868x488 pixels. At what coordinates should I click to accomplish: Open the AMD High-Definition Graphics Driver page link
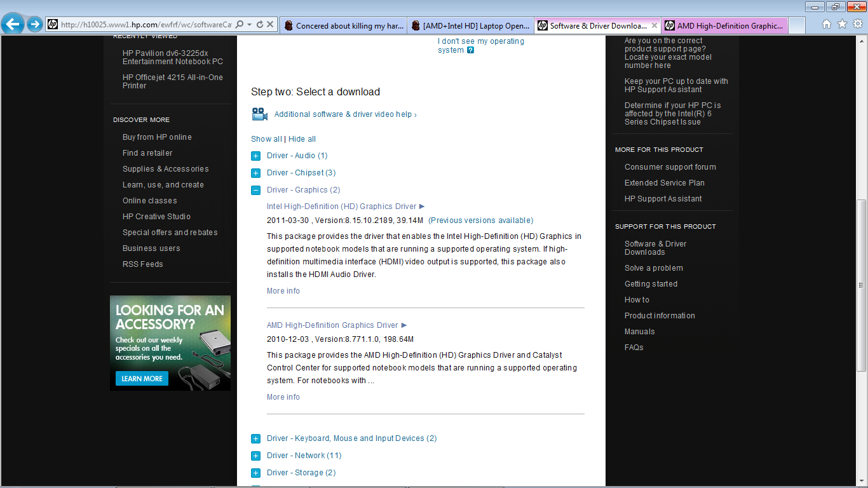[x=332, y=325]
